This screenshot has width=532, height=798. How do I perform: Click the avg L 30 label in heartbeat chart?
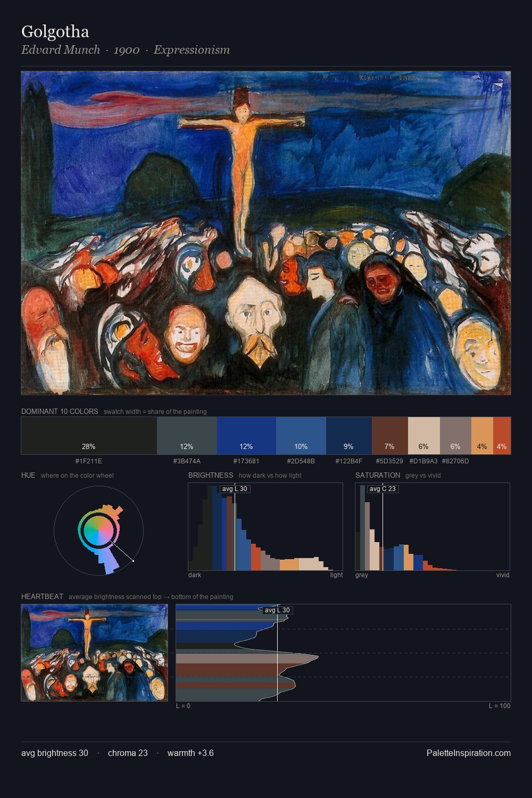277,610
